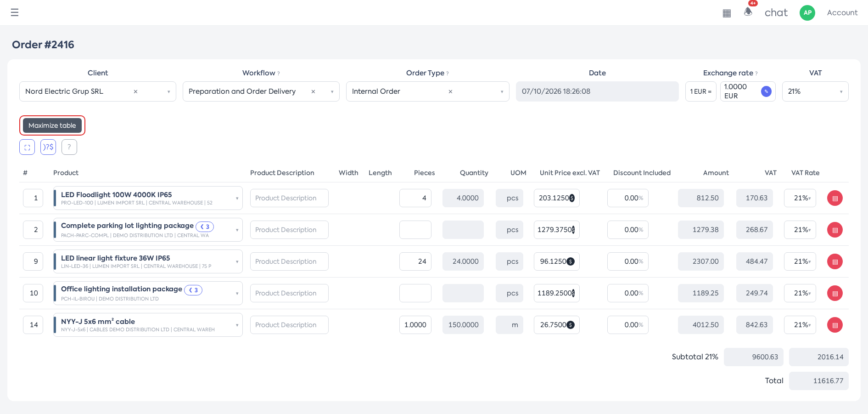Click unit price 1279.3750 field
Viewport: 868px width, 414px height.
[557, 230]
